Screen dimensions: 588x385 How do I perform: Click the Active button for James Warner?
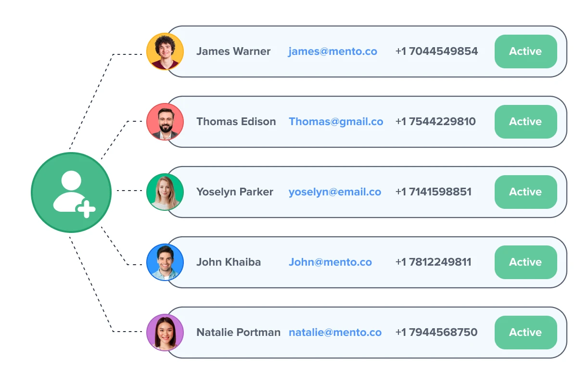click(x=525, y=51)
